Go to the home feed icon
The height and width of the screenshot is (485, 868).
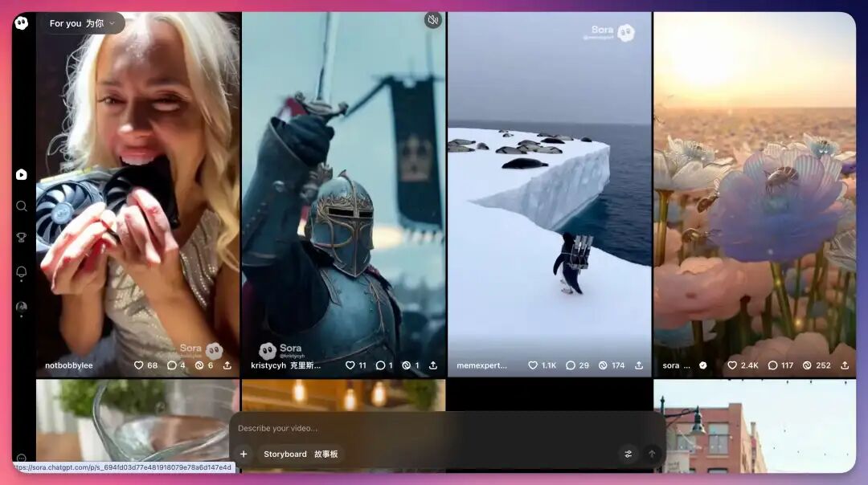22,174
